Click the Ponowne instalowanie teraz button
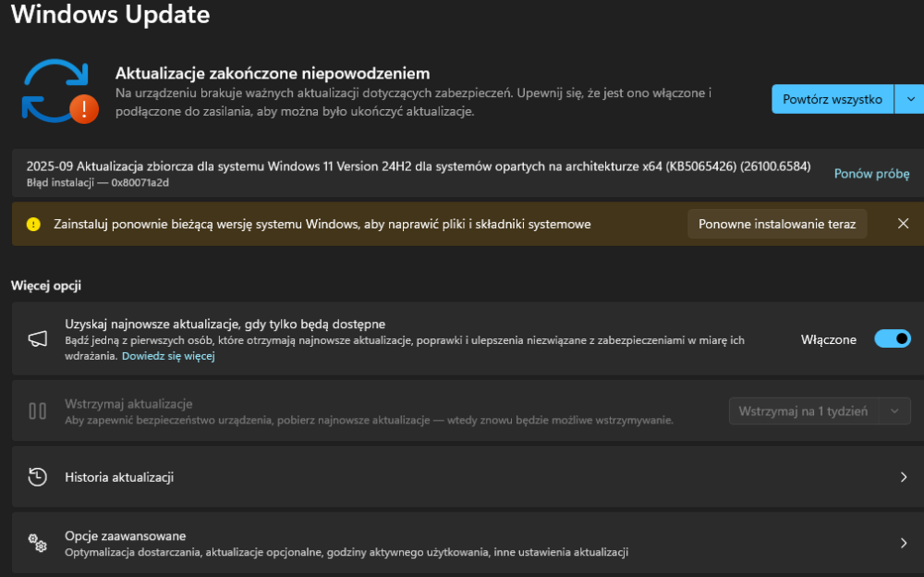Screen dimensions: 924x577 pos(777,224)
